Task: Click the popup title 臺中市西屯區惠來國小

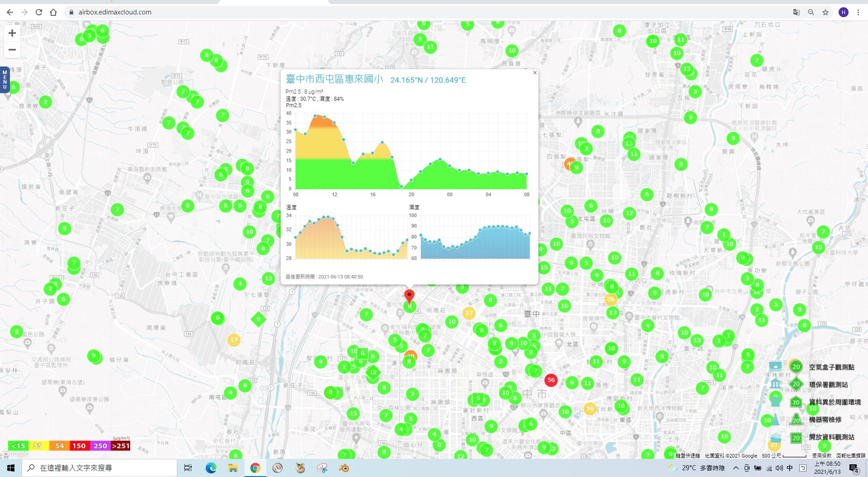Action: coord(334,79)
